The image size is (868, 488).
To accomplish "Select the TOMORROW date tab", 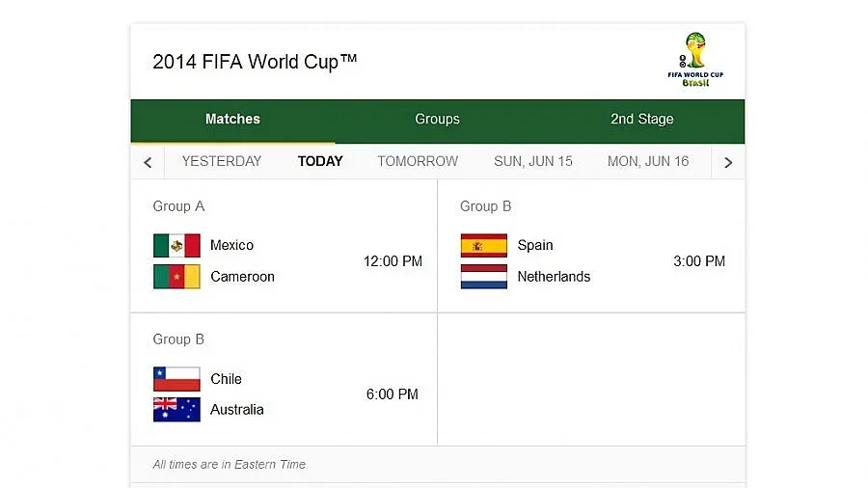I will point(418,161).
